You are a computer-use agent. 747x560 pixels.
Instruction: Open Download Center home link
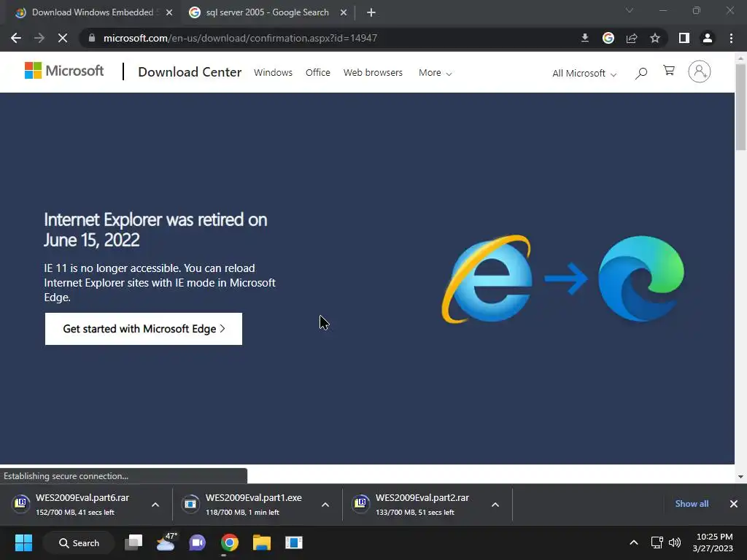coord(190,72)
